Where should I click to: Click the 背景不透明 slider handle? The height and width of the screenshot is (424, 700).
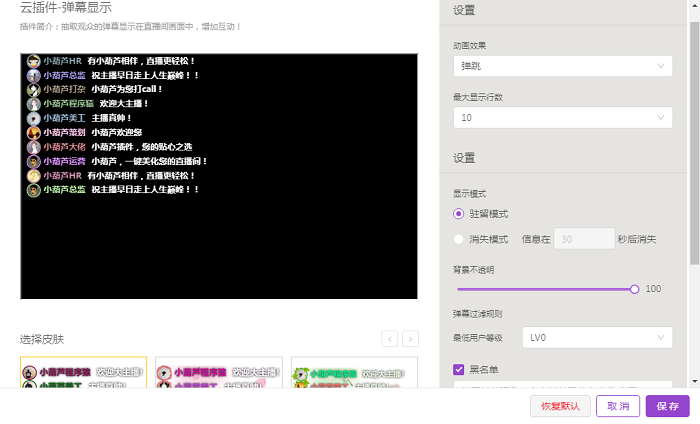(x=634, y=289)
